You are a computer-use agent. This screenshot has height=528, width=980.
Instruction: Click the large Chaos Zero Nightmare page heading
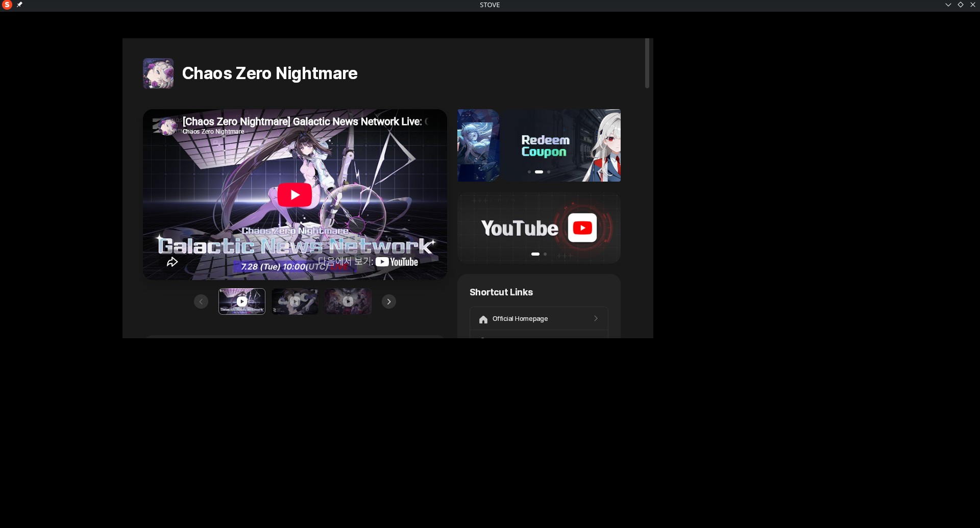point(270,73)
